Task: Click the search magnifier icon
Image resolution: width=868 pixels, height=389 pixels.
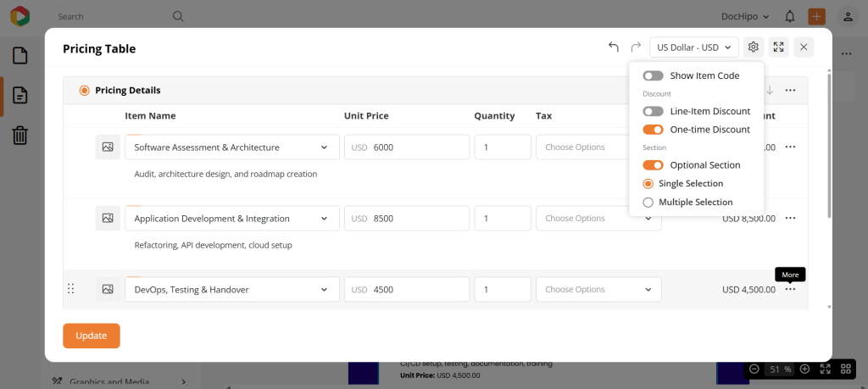Action: pos(178,16)
